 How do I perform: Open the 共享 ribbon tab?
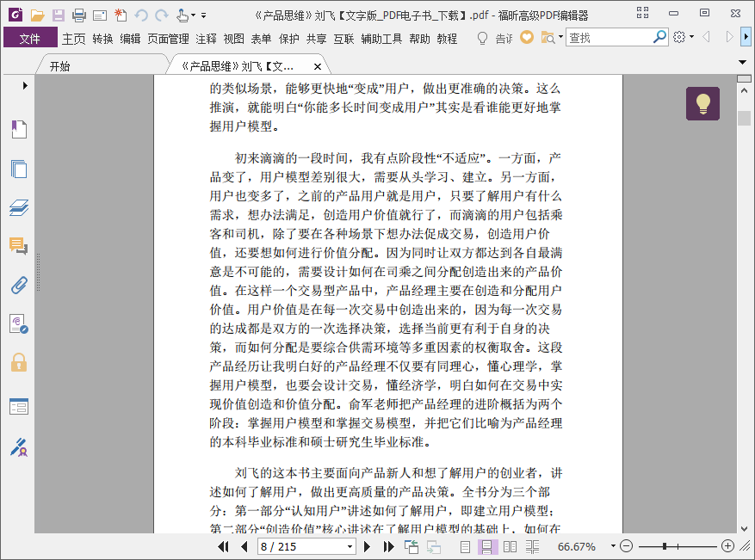pos(316,39)
